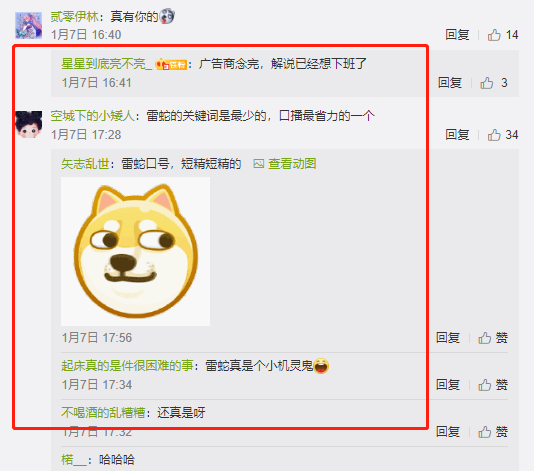Image resolution: width=534 pixels, height=471 pixels.
Task: Reply to 空城下的小矮人's comment
Action: (x=457, y=135)
